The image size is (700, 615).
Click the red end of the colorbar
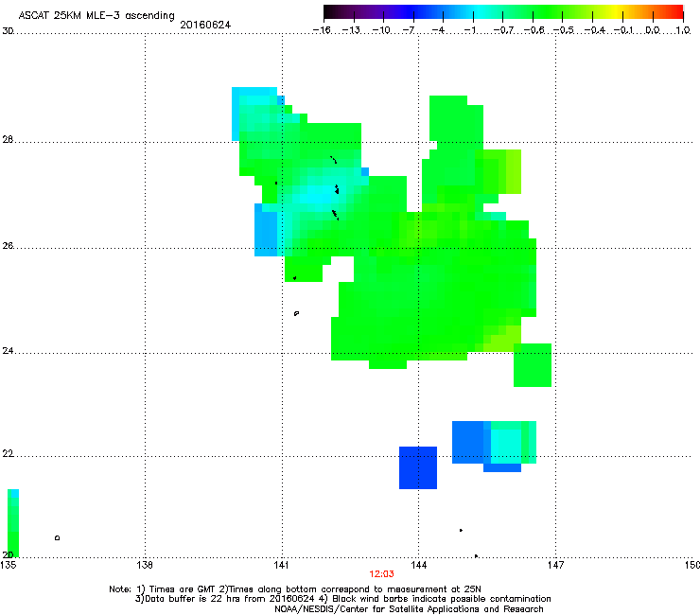point(675,11)
